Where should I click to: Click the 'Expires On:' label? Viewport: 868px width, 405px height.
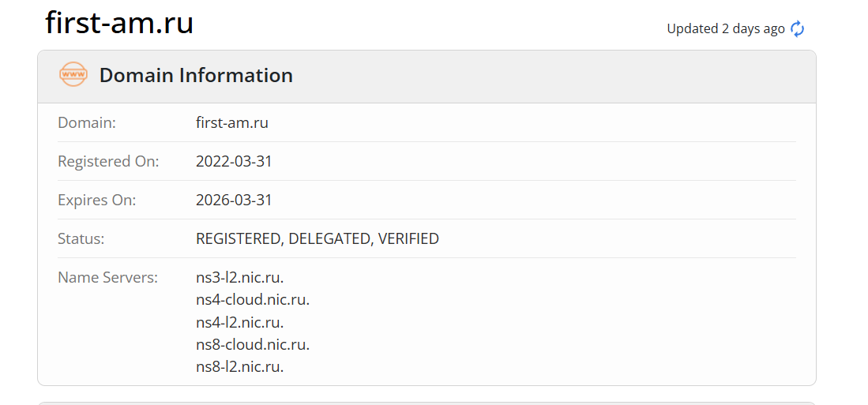(96, 201)
